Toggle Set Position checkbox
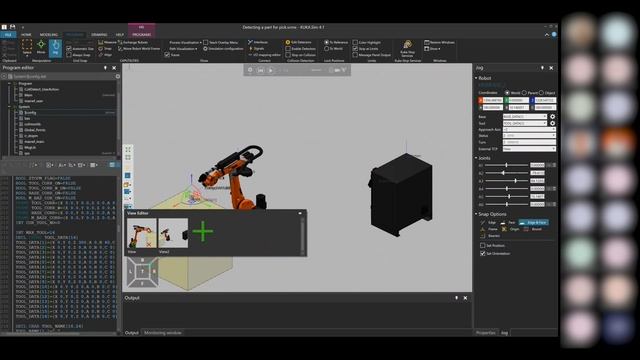Screen dimensions: 640x360 (482, 245)
